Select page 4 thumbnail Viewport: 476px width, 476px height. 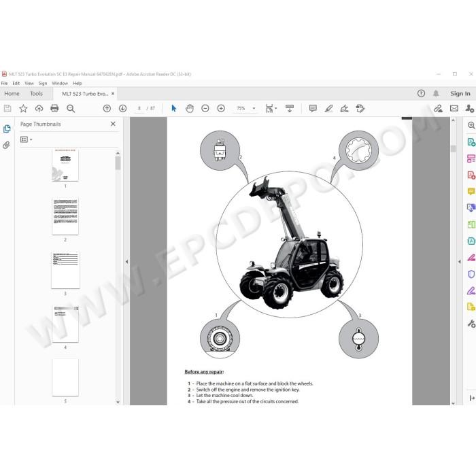(65, 324)
